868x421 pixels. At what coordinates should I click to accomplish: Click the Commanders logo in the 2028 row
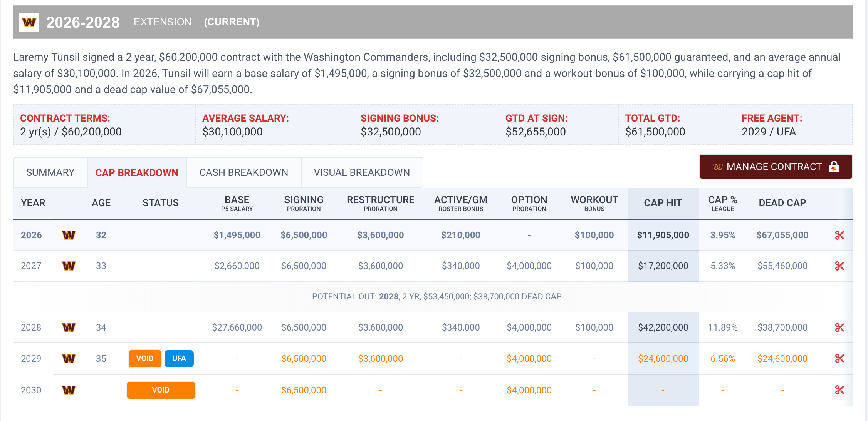[69, 327]
